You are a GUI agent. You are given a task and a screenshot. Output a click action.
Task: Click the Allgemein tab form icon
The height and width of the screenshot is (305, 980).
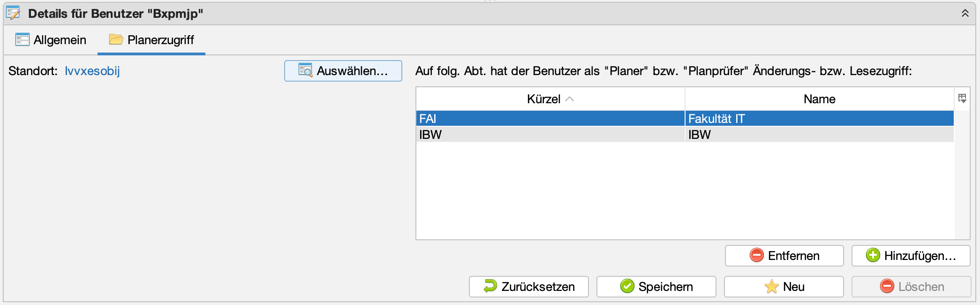[x=22, y=39]
